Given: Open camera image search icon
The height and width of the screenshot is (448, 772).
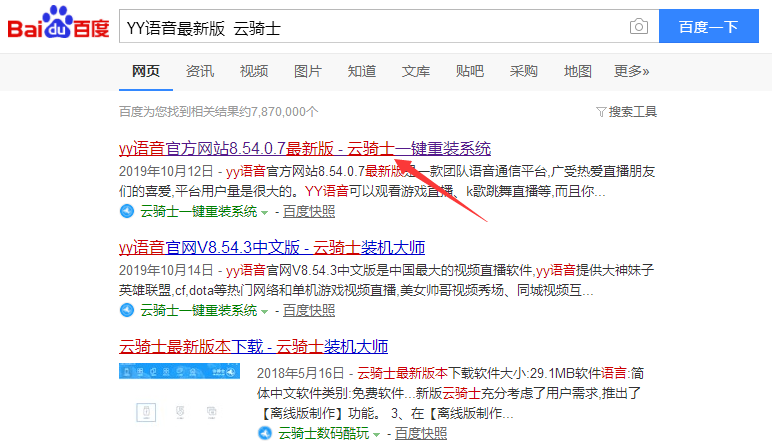Looking at the screenshot, I should coord(639,26).
